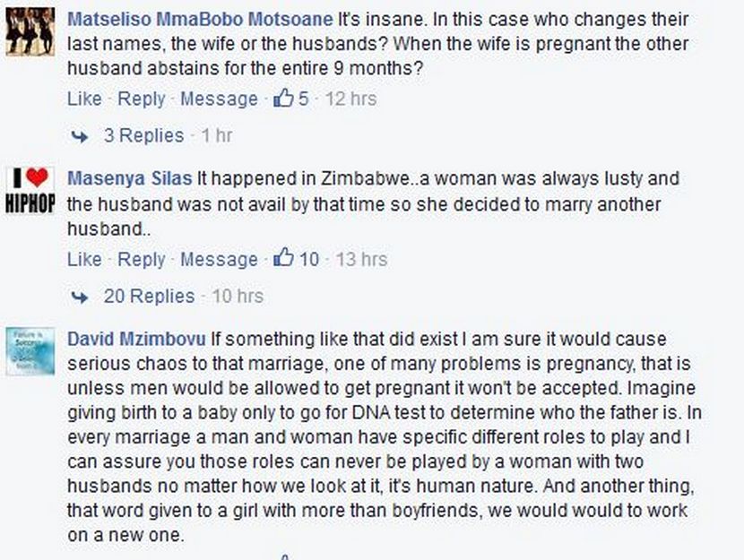Click reply arrow icon beside 3 Replies
The image size is (744, 560).
click(81, 136)
